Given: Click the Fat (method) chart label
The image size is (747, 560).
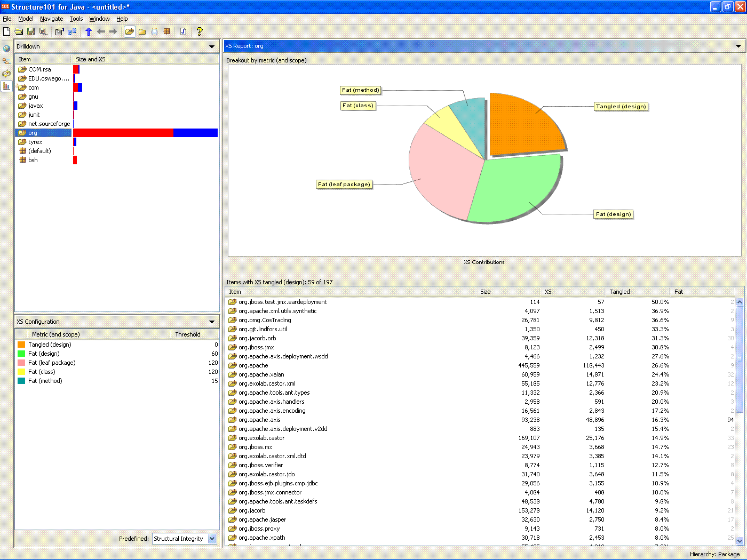Looking at the screenshot, I should point(361,90).
